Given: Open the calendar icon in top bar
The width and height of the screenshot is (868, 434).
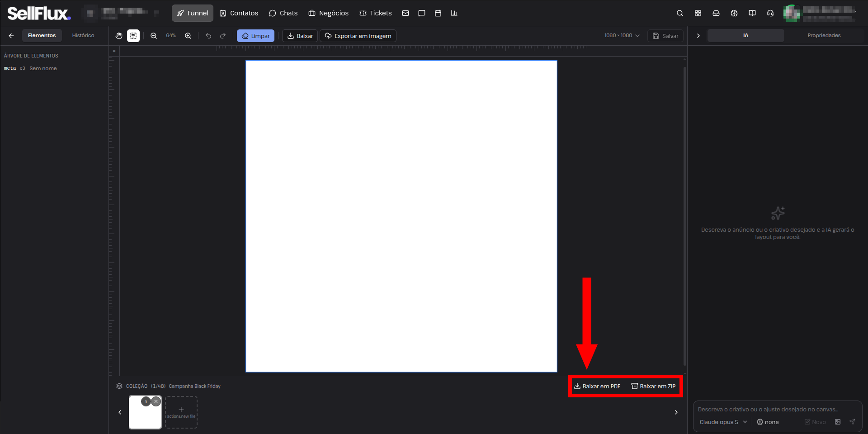Looking at the screenshot, I should (438, 13).
